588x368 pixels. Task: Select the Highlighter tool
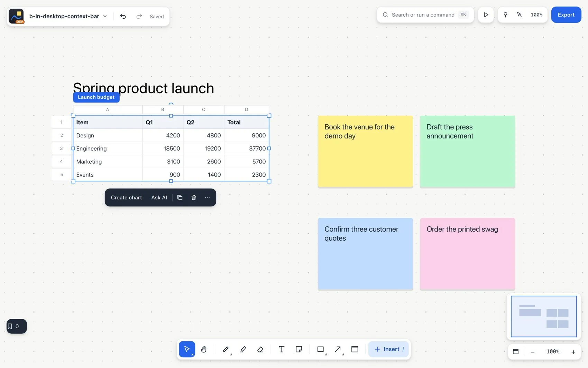[243, 349]
